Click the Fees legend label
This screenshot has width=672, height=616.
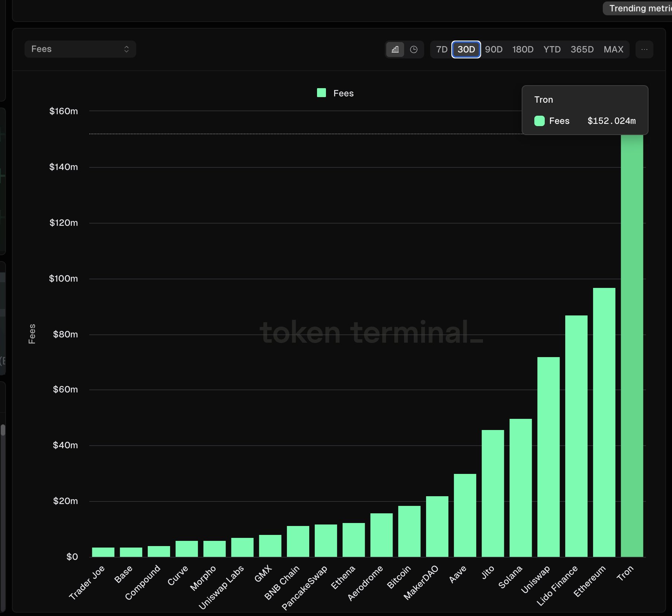(343, 93)
